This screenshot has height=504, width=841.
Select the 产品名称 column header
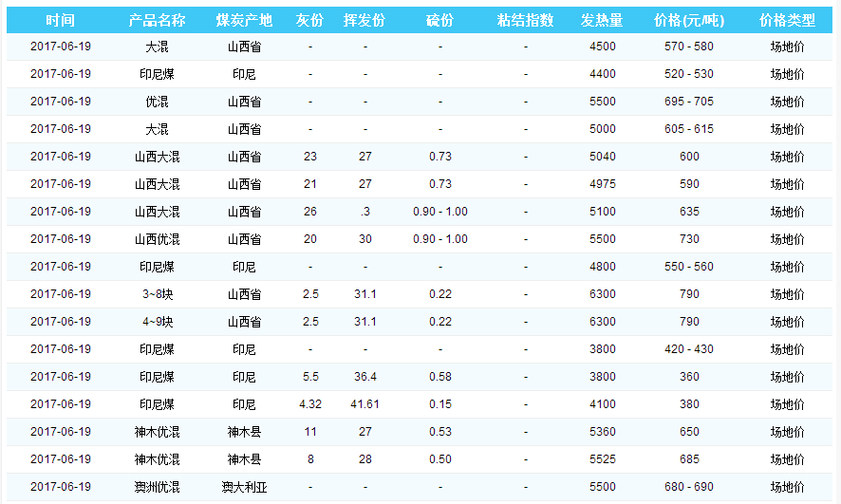157,20
